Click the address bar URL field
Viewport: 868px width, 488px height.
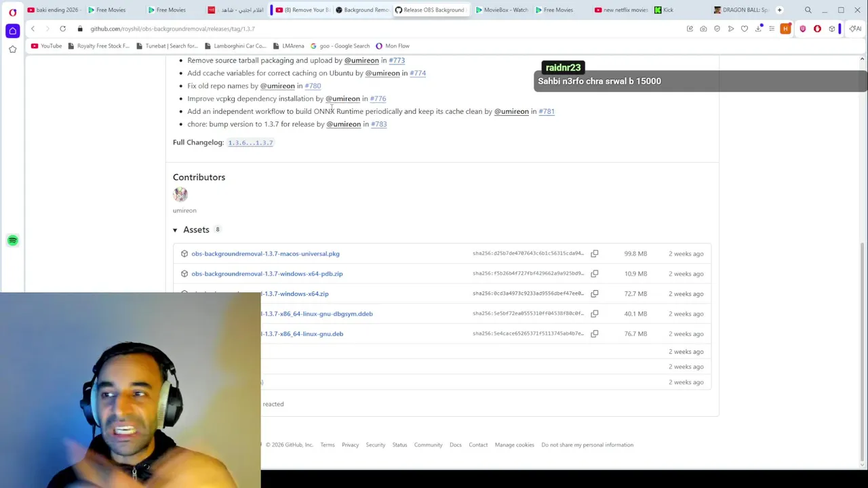tap(380, 29)
